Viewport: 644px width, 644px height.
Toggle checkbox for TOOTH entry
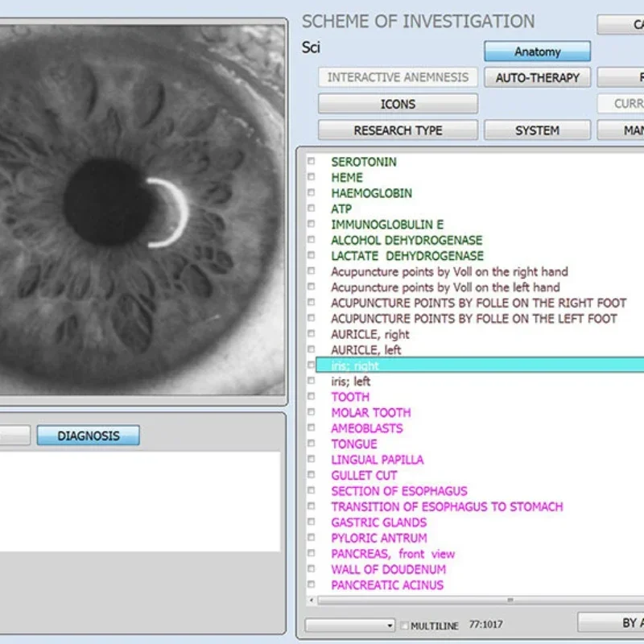pos(311,397)
